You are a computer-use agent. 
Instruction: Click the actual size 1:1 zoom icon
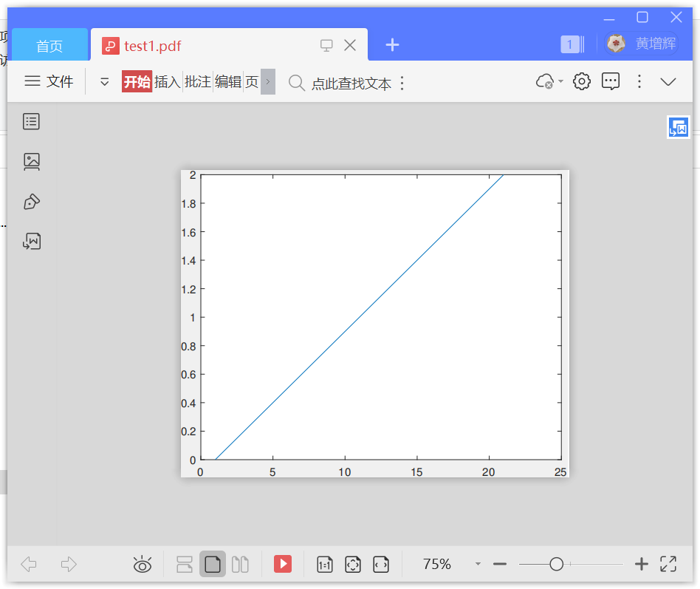pos(324,564)
